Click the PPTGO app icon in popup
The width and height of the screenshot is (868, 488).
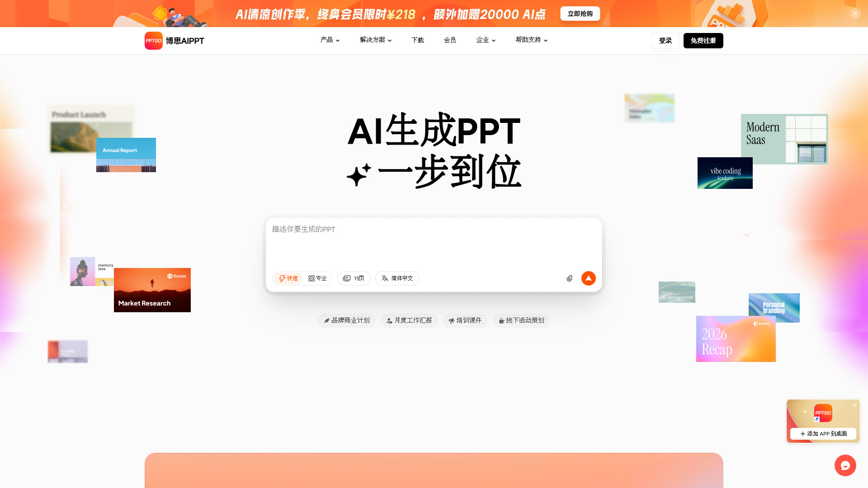pos(823,413)
